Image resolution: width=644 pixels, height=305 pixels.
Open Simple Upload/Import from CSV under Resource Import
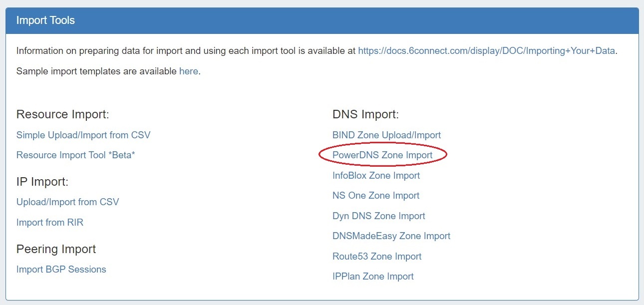pos(83,135)
